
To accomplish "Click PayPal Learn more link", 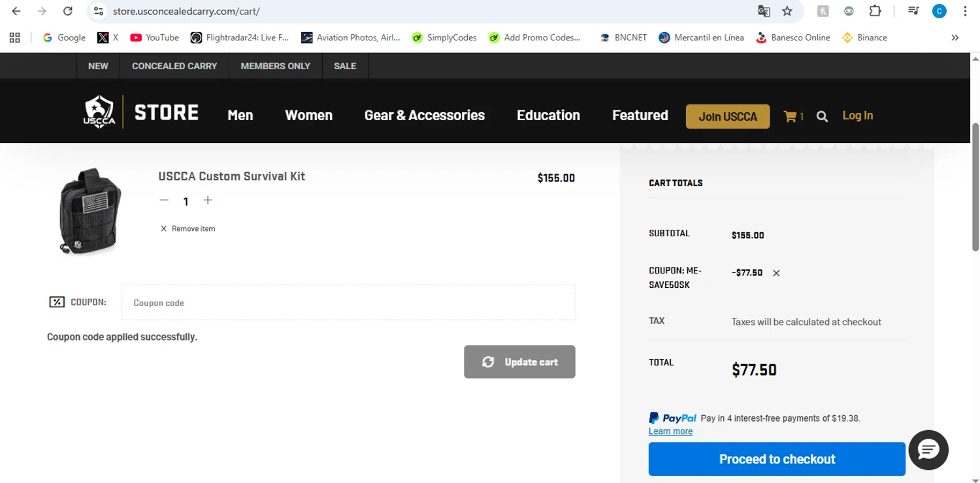I will (x=670, y=431).
